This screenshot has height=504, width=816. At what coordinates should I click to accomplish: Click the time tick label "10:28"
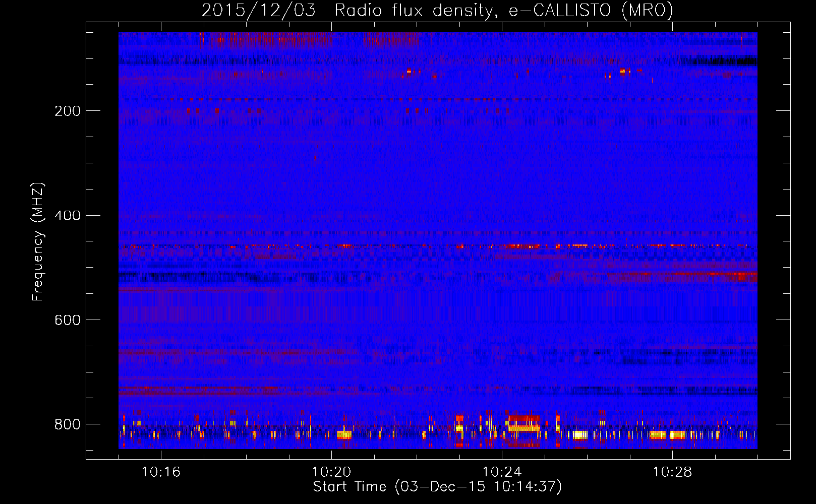click(x=672, y=472)
